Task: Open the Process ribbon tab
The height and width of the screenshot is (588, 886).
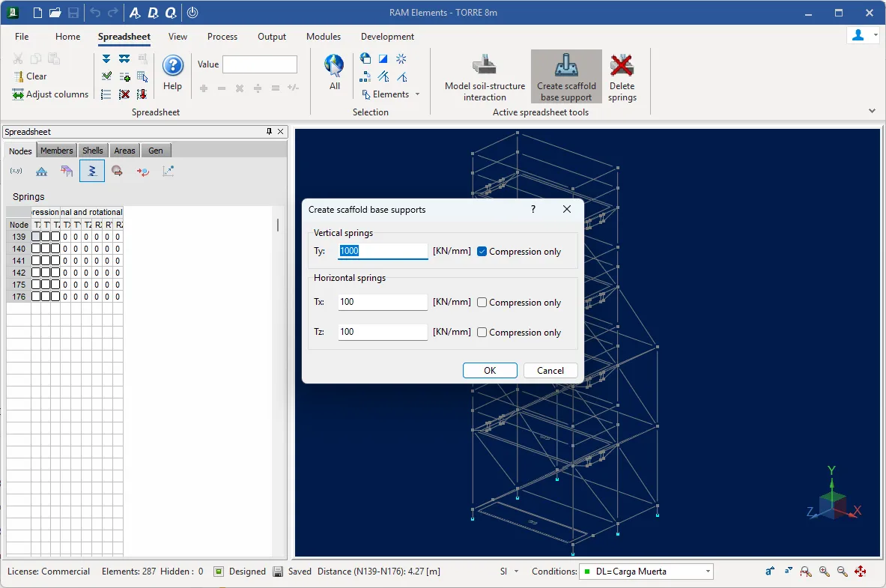Action: click(x=222, y=37)
